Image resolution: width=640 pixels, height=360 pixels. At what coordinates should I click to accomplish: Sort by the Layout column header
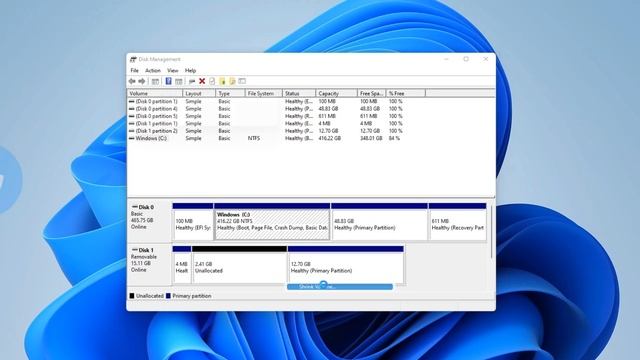[199, 93]
